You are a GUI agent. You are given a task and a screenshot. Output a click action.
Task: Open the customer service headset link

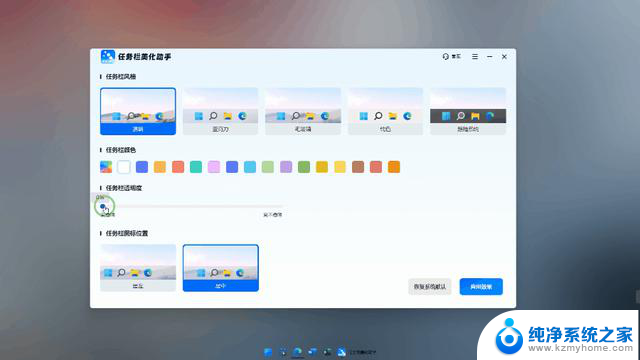(451, 57)
